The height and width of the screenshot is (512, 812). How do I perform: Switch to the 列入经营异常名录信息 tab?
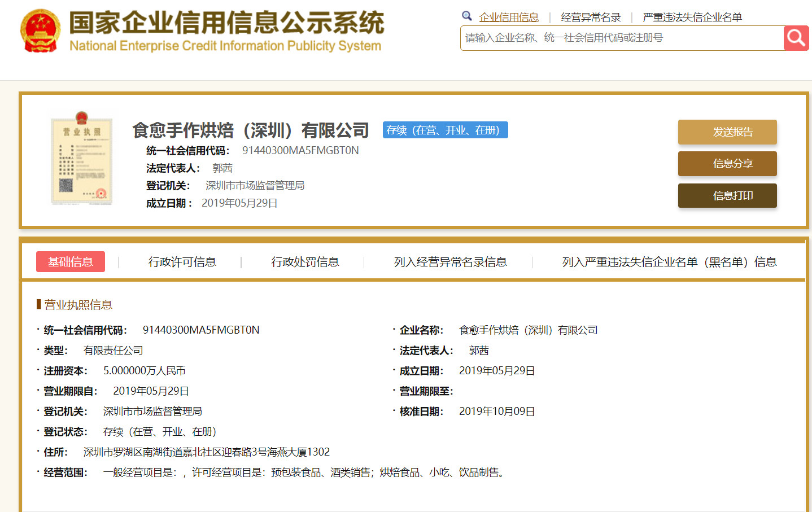pos(451,262)
